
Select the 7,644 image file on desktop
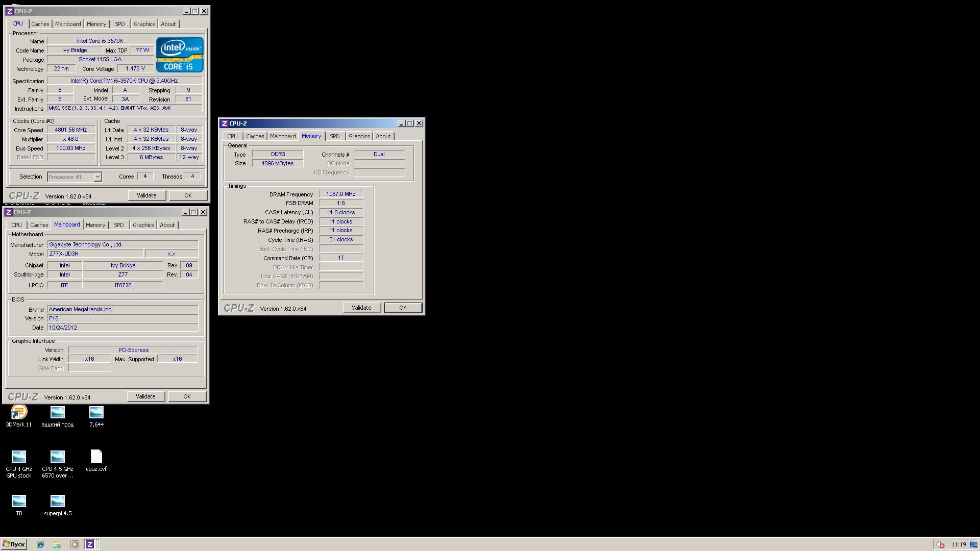96,415
